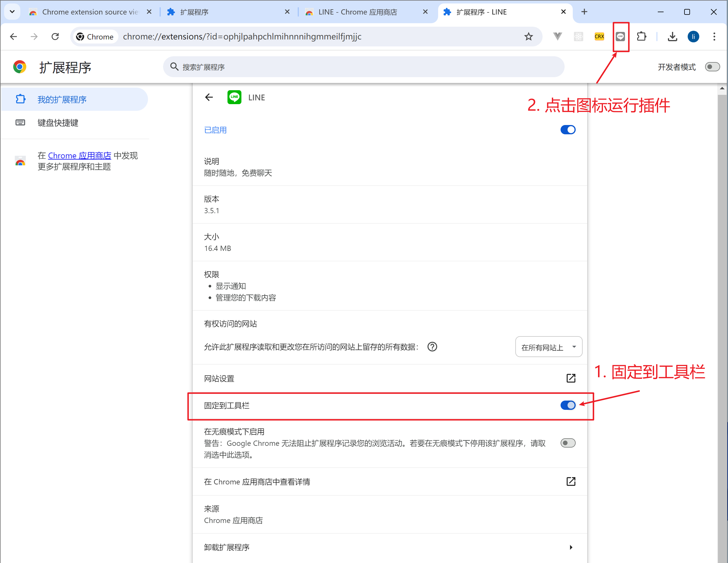
Task: Open Chrome three-dot menu
Action: [x=714, y=37]
